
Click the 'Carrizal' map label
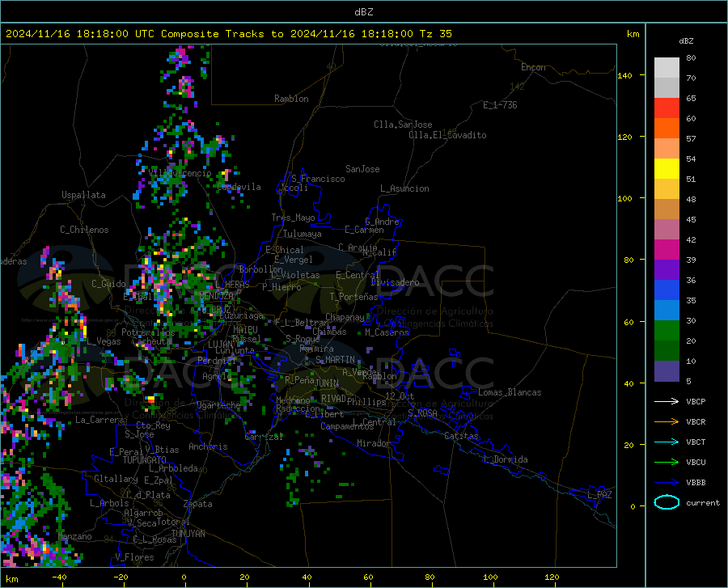point(264,437)
